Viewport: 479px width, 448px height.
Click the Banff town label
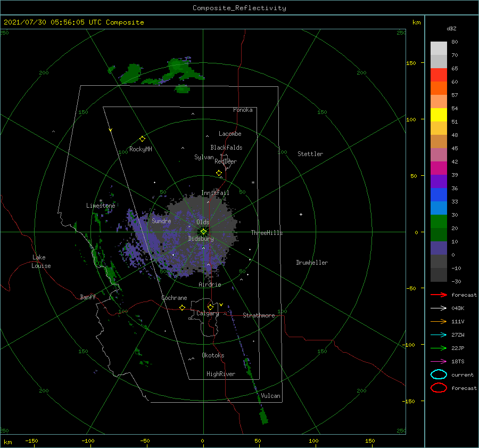point(88,297)
